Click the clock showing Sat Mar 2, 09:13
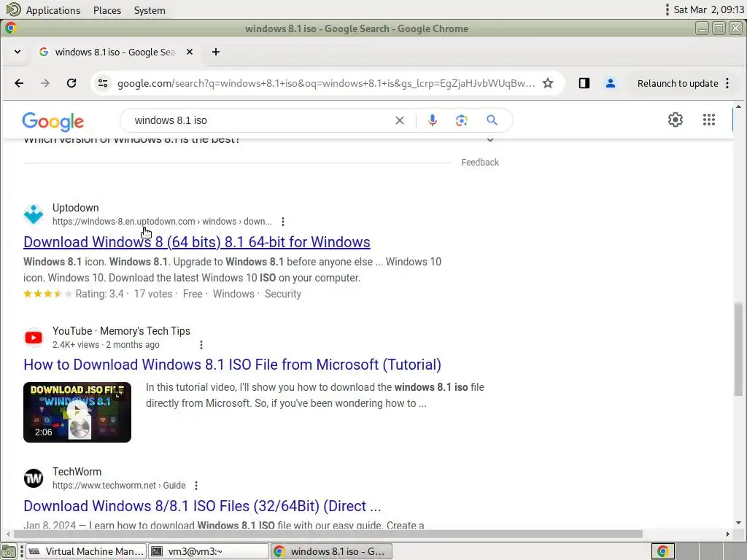747x560 pixels. 708,10
